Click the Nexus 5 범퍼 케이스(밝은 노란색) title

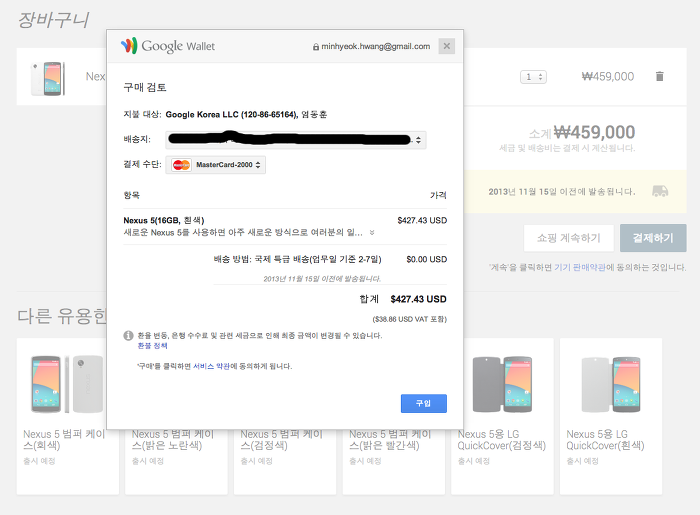click(x=173, y=440)
